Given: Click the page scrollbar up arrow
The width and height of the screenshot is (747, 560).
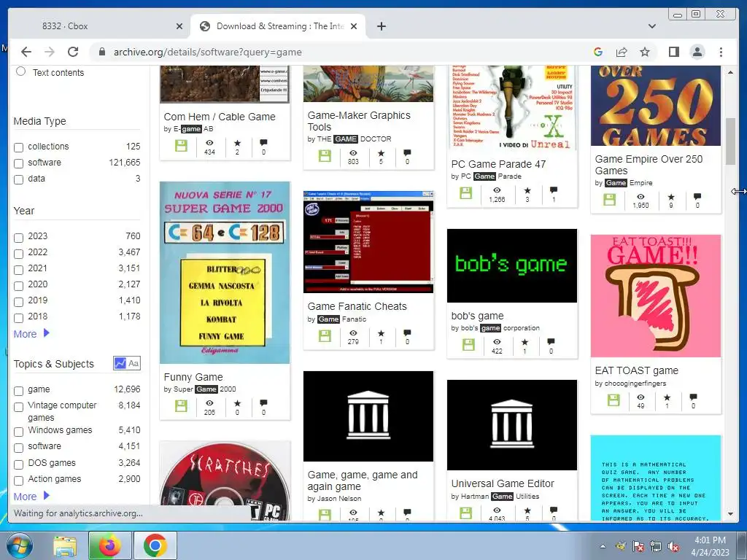Looking at the screenshot, I should click(731, 72).
